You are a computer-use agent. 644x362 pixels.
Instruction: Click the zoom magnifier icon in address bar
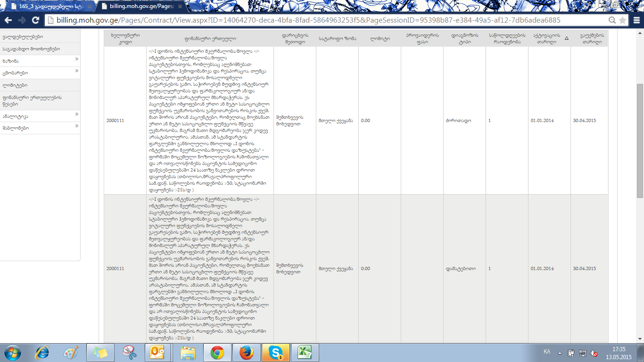click(612, 20)
